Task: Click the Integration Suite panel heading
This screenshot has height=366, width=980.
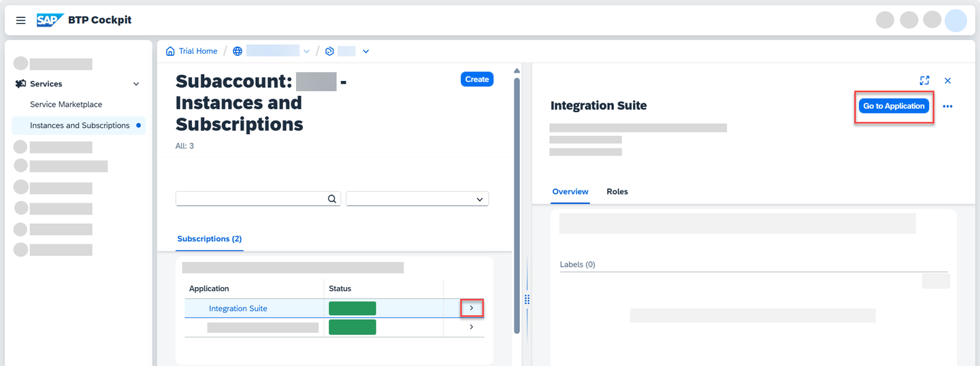Action: (599, 105)
